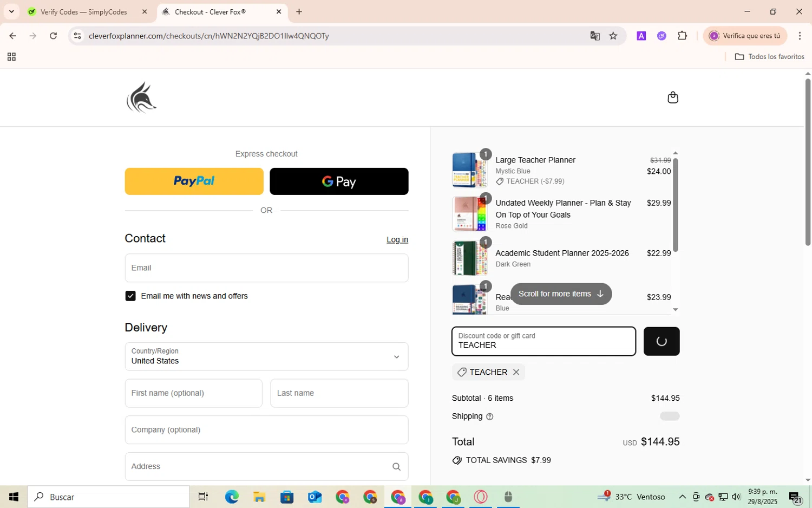Select the Large Teacher Planner thumbnail

[x=469, y=170]
